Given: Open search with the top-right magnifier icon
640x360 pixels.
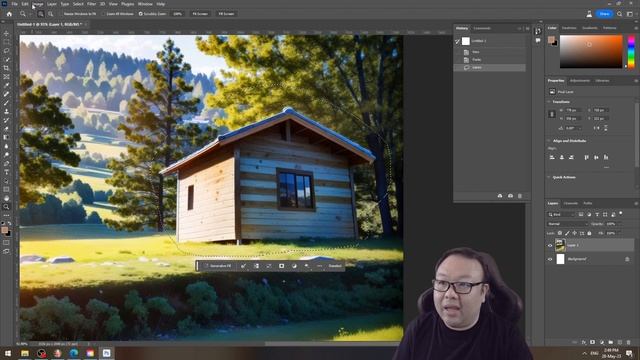Looking at the screenshot, I should coord(620,14).
